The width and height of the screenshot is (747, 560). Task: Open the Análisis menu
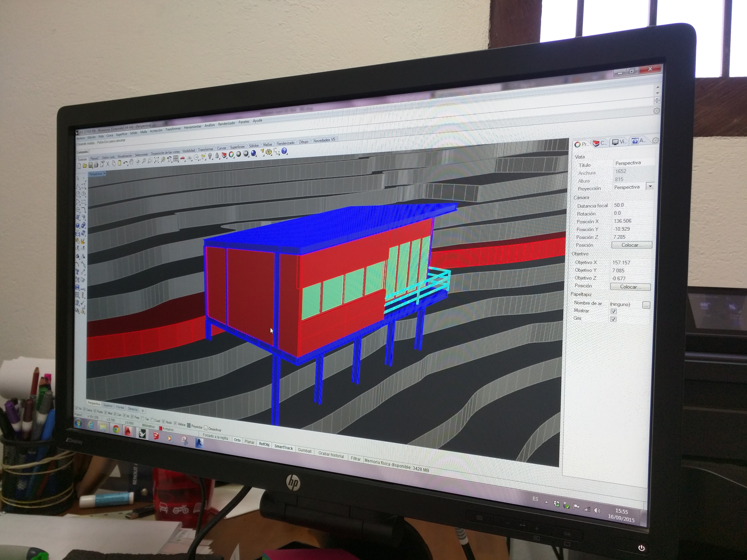(x=210, y=125)
